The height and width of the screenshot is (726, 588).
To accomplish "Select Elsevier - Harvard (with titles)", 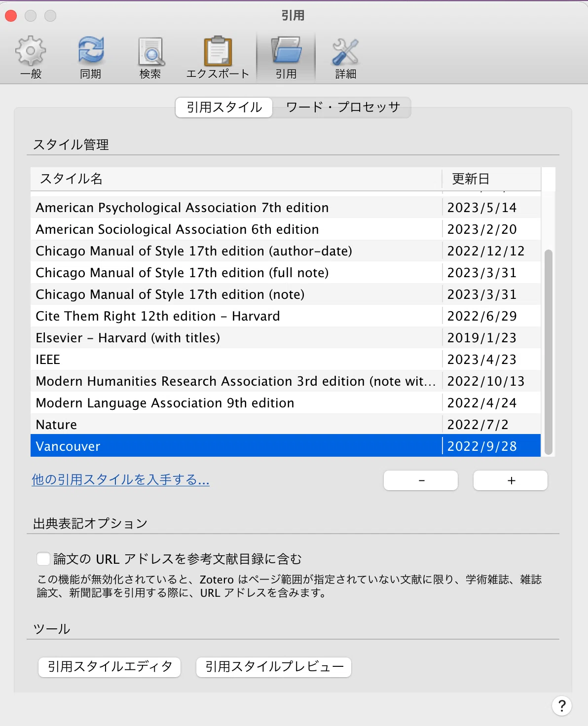I will 286,338.
